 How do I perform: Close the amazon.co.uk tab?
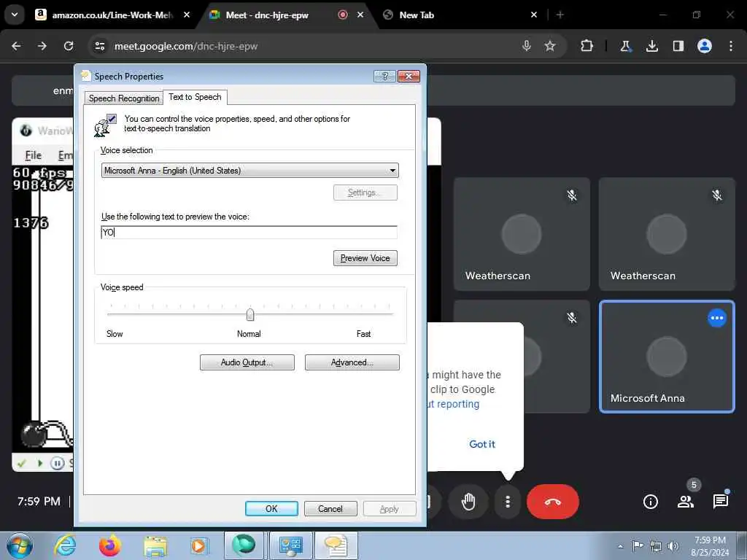pyautogui.click(x=187, y=15)
